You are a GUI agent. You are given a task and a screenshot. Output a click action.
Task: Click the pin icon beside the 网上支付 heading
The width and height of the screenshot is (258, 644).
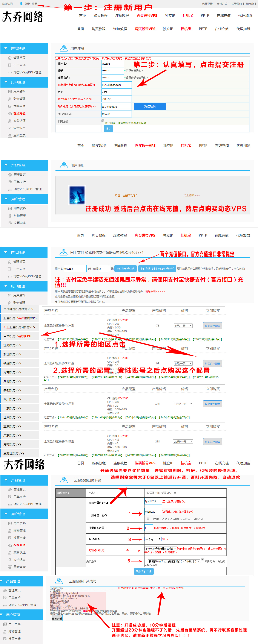(64, 252)
